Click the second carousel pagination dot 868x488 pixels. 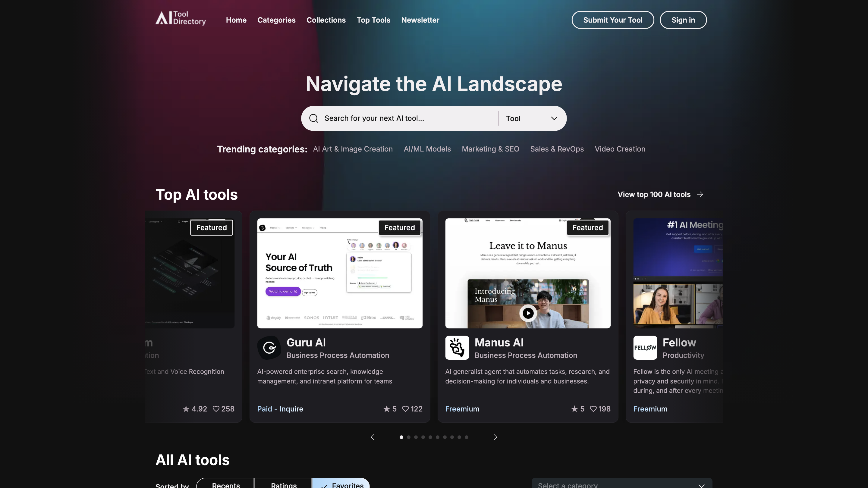pyautogui.click(x=408, y=437)
